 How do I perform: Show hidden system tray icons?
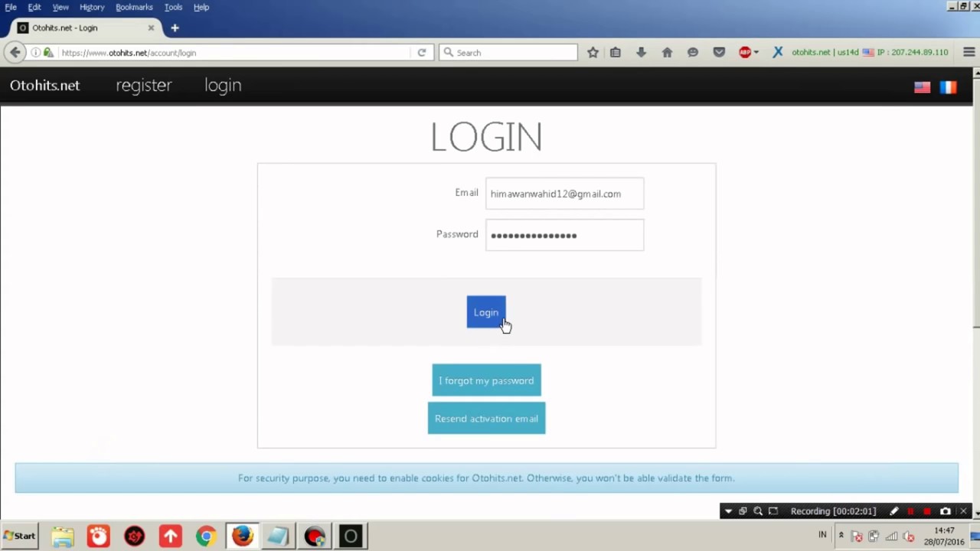pyautogui.click(x=841, y=535)
